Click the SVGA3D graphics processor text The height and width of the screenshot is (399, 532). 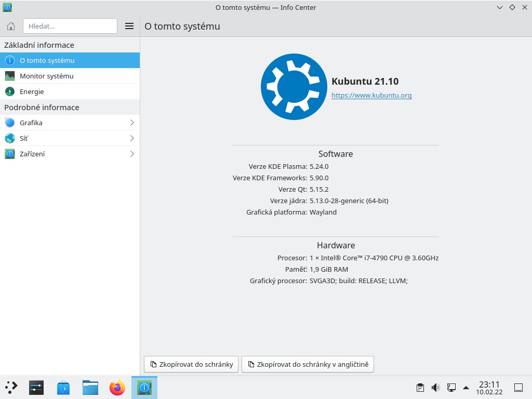click(358, 281)
